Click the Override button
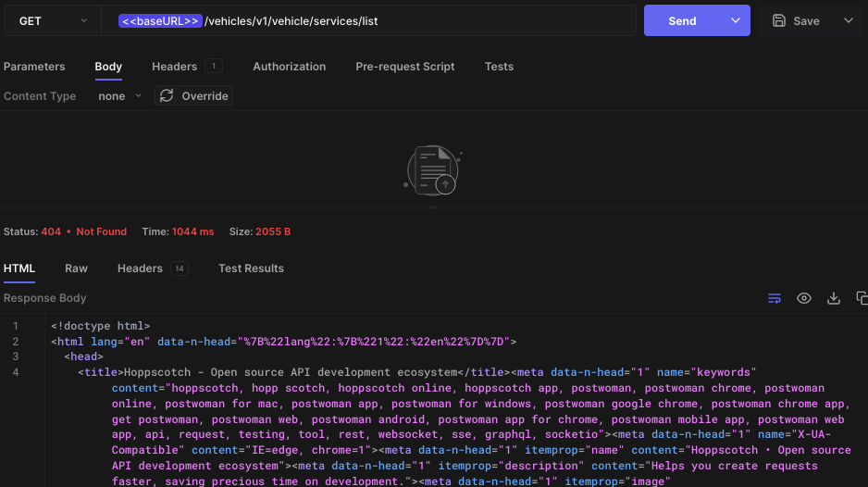Viewport: 868px width, 487px height. click(x=193, y=96)
